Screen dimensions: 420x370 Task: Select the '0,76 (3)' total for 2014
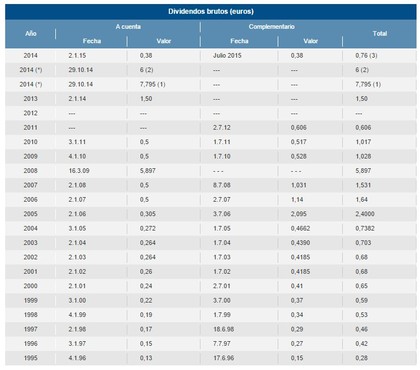coord(366,55)
